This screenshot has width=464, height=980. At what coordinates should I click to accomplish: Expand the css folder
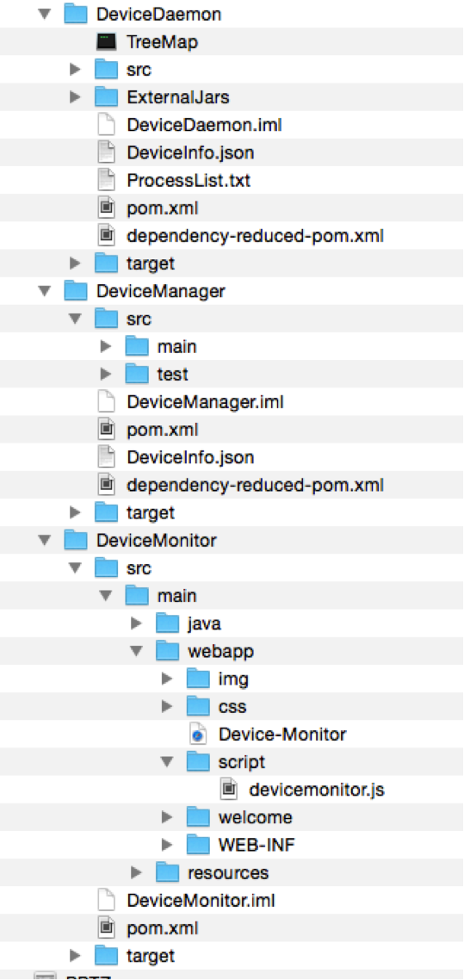click(167, 706)
